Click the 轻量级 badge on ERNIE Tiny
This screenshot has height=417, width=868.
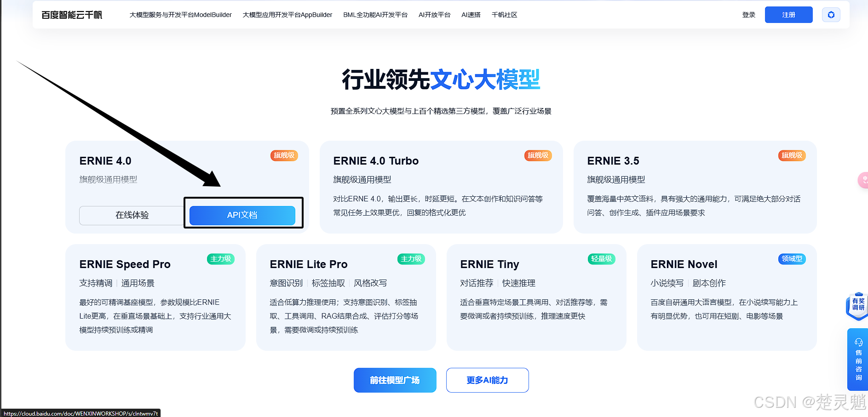(601, 259)
